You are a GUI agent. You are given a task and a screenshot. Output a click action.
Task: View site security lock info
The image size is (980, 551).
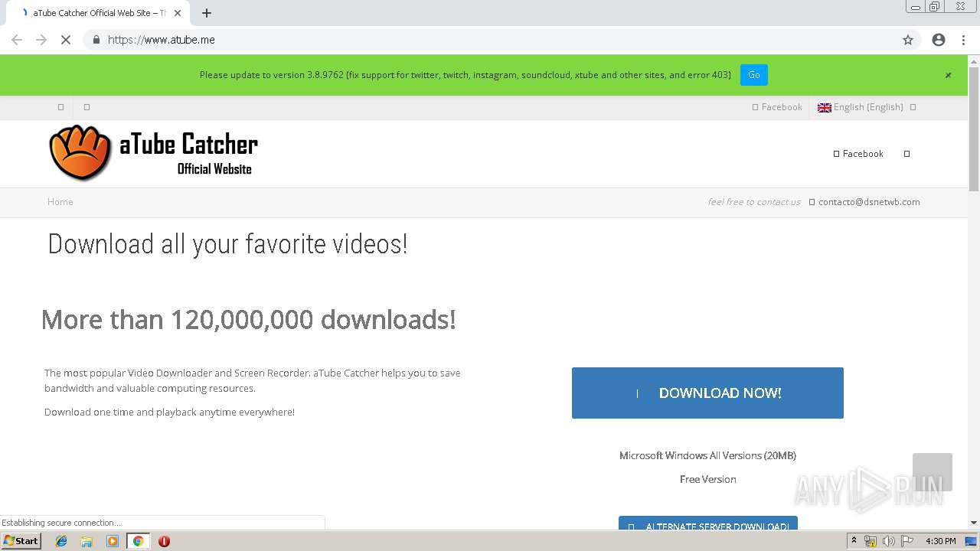(x=96, y=40)
